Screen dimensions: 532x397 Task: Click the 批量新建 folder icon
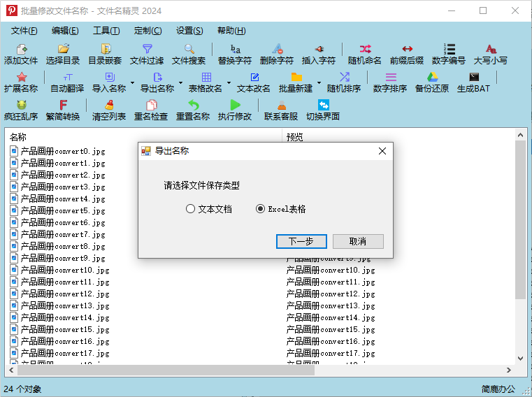point(296,82)
